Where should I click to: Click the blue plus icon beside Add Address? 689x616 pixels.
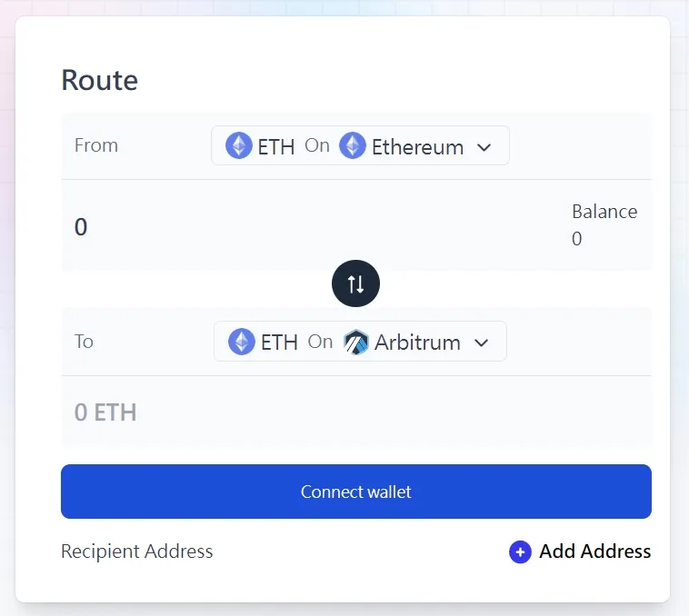520,551
